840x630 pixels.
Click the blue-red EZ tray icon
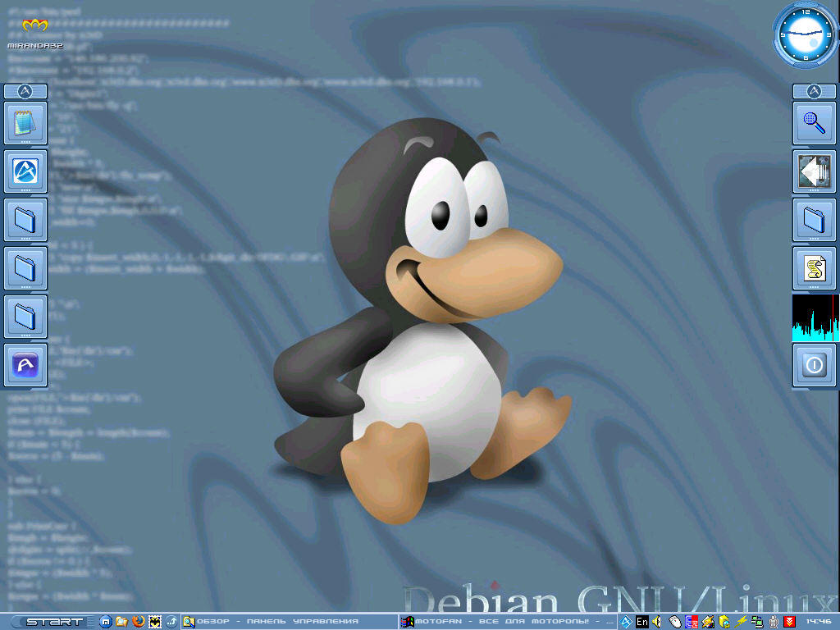[692, 622]
